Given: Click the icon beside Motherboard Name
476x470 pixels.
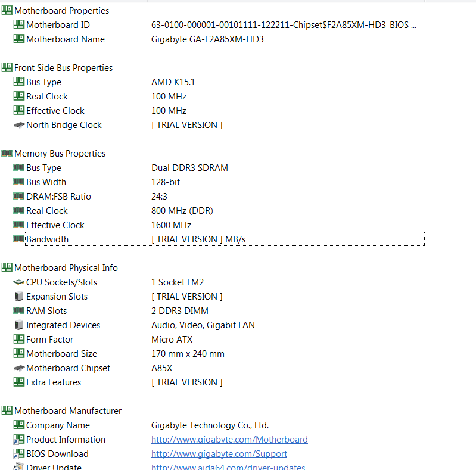Looking at the screenshot, I should click(19, 39).
